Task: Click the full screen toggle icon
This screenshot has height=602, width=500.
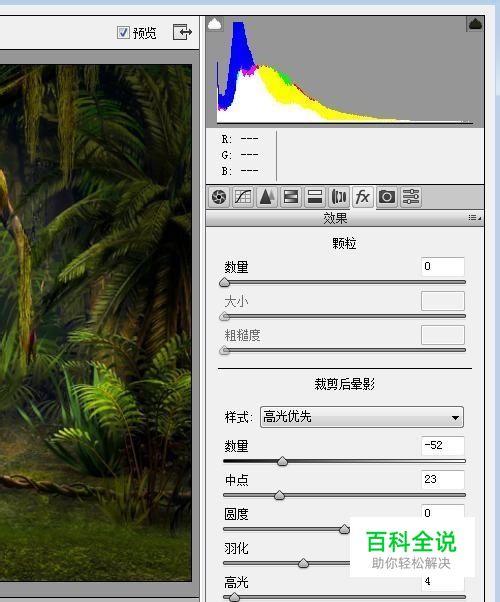Action: click(182, 32)
